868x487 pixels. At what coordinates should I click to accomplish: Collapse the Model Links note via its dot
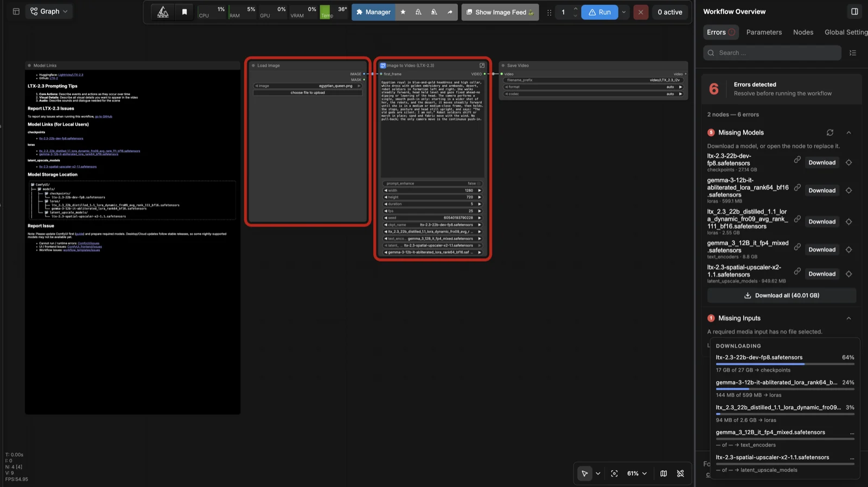pyautogui.click(x=29, y=66)
